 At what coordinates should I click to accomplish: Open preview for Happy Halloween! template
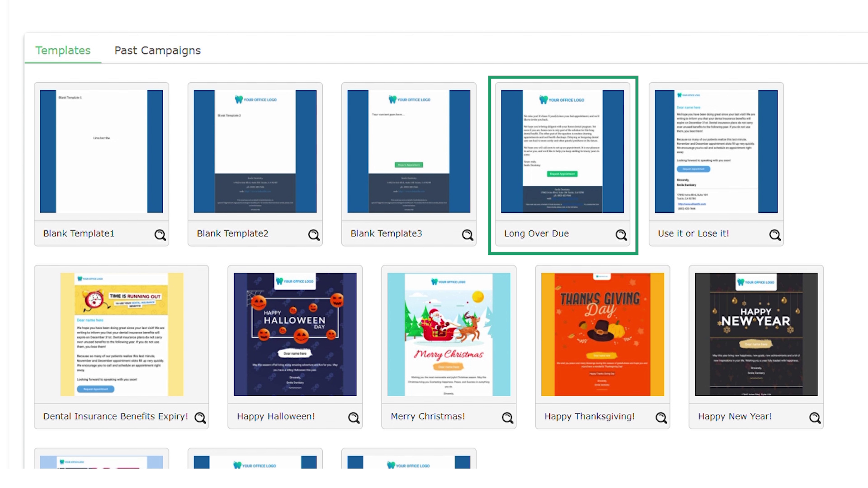point(354,418)
